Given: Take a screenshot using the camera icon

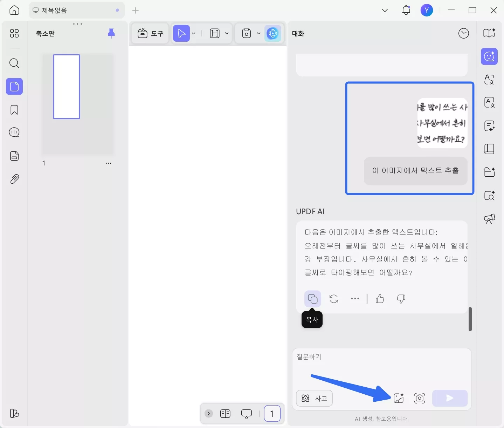Looking at the screenshot, I should [x=419, y=398].
